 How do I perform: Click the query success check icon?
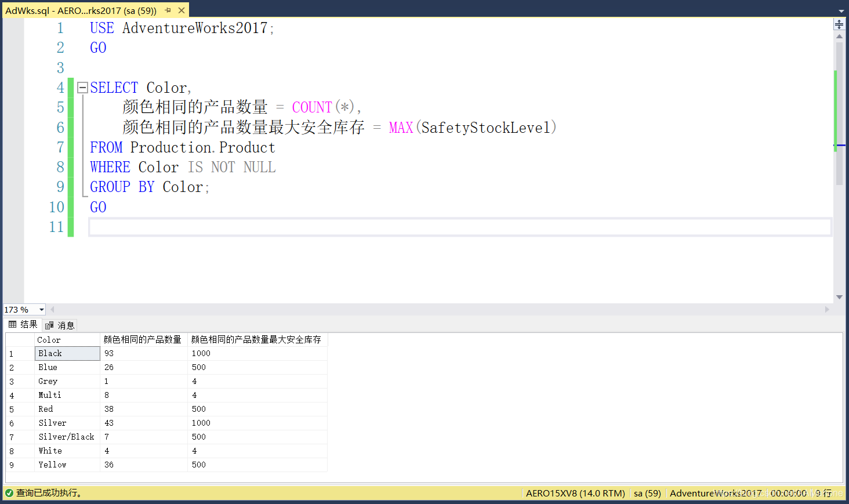tap(9, 493)
